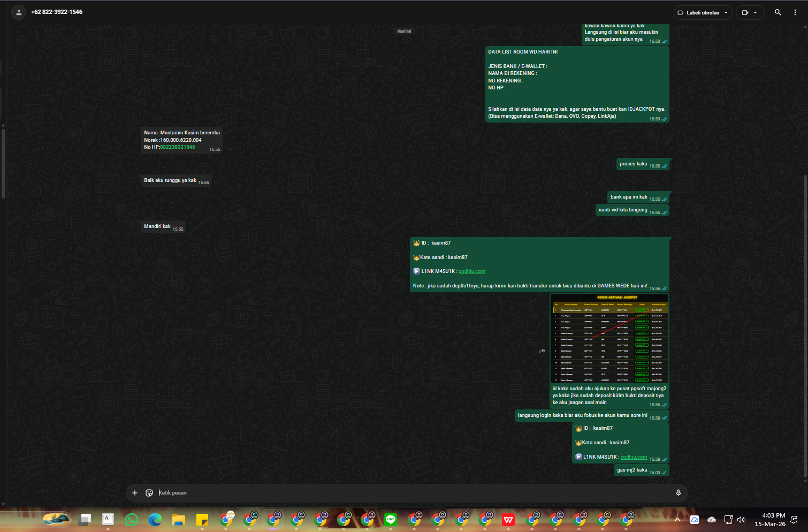Viewport: 808px width, 532px height.
Task: Click the 'Nama :Mustamin Kasim heremba' line
Action: point(182,133)
